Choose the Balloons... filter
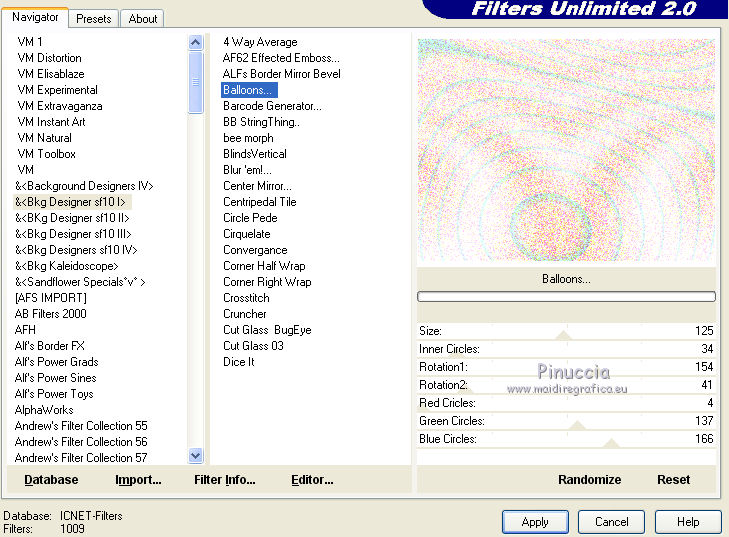 click(x=249, y=90)
